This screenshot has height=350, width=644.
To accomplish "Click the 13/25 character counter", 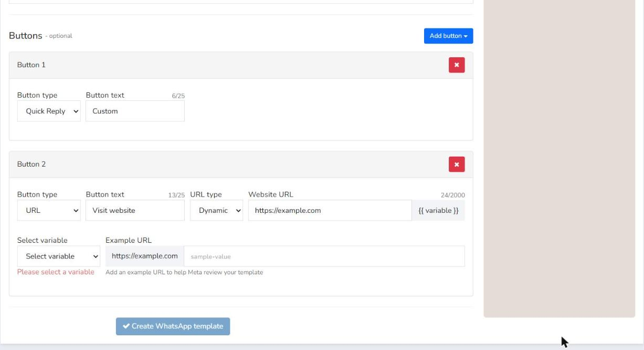I will (x=176, y=195).
